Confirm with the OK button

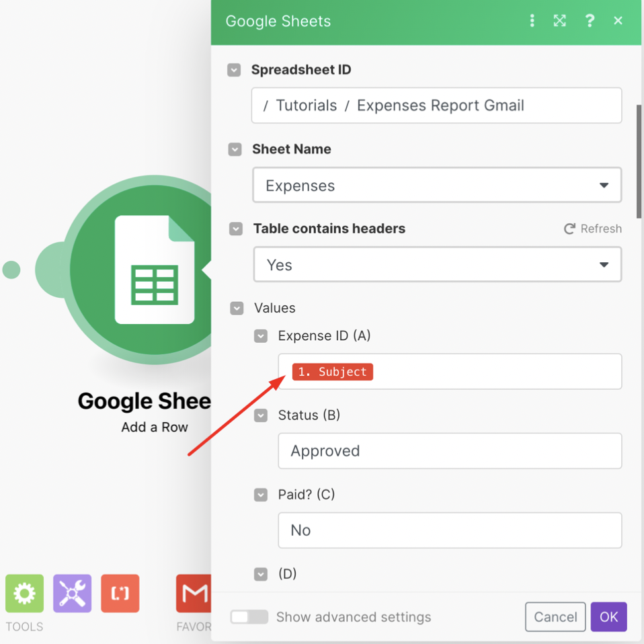pyautogui.click(x=608, y=617)
